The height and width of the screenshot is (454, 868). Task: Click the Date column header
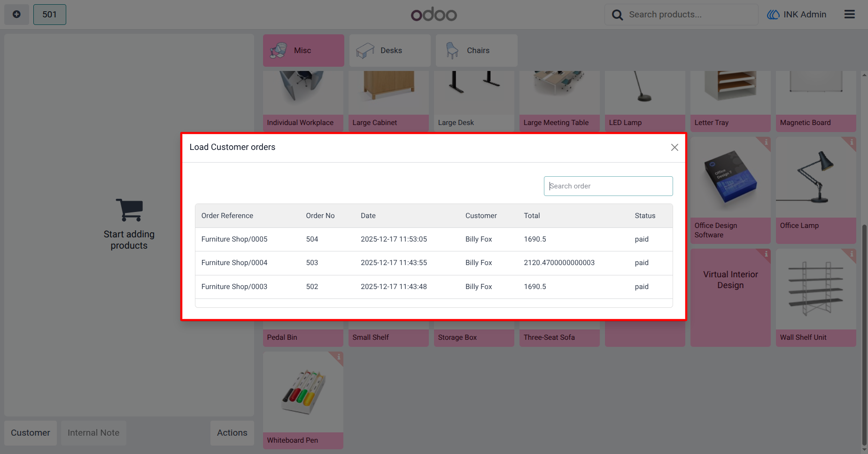368,216
